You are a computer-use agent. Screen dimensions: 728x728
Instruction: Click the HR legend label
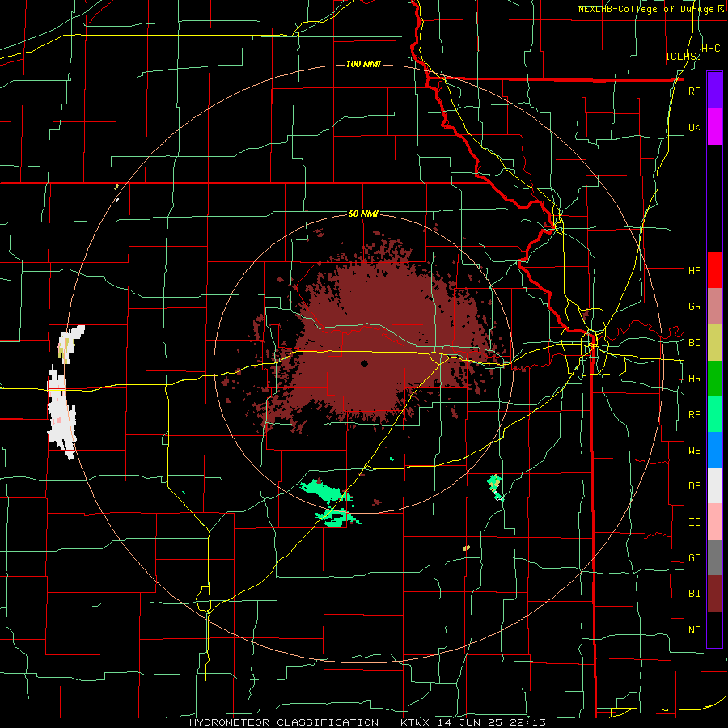click(694, 379)
